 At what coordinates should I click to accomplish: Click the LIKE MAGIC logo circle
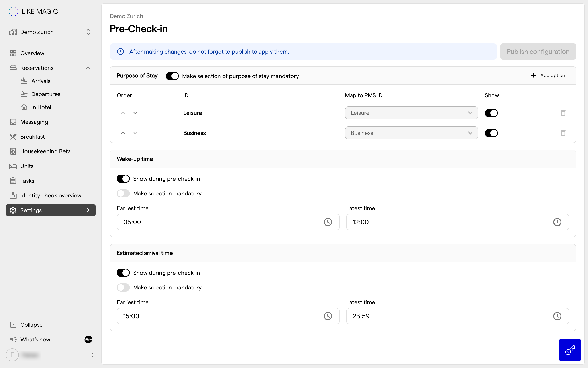point(13,11)
